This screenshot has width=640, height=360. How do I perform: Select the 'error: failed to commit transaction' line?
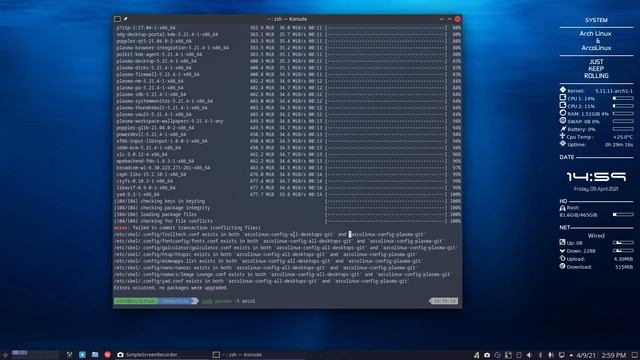(x=187, y=228)
